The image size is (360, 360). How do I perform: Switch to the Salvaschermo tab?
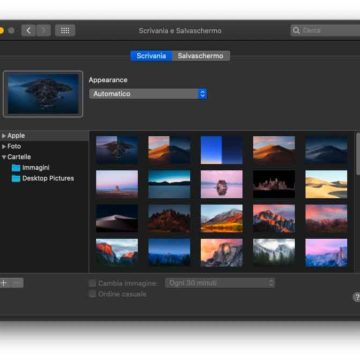[201, 56]
